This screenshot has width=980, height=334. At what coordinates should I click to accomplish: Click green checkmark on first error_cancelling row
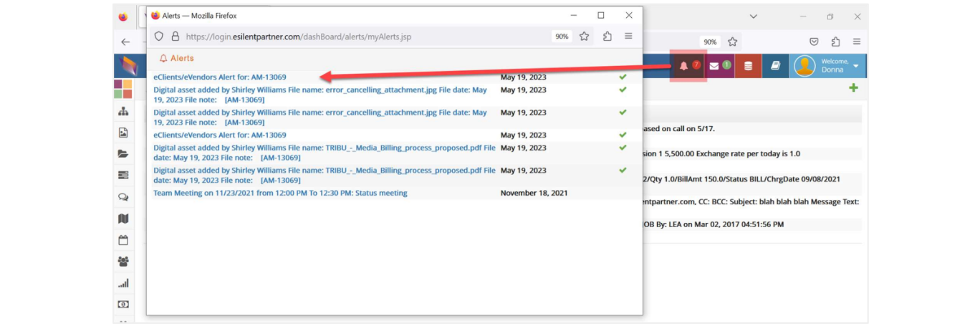click(x=623, y=90)
